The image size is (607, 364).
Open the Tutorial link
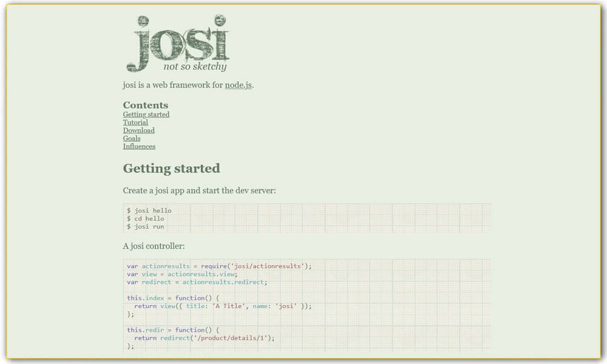pyautogui.click(x=135, y=123)
